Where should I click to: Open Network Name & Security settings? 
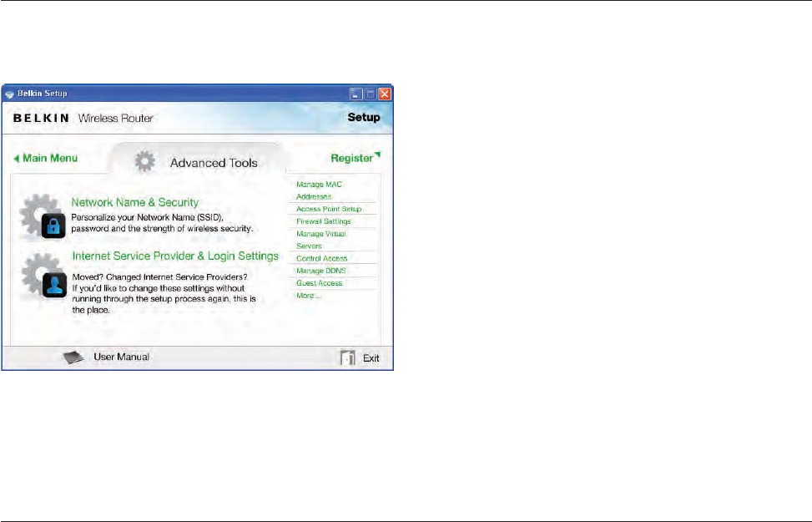pos(134,202)
